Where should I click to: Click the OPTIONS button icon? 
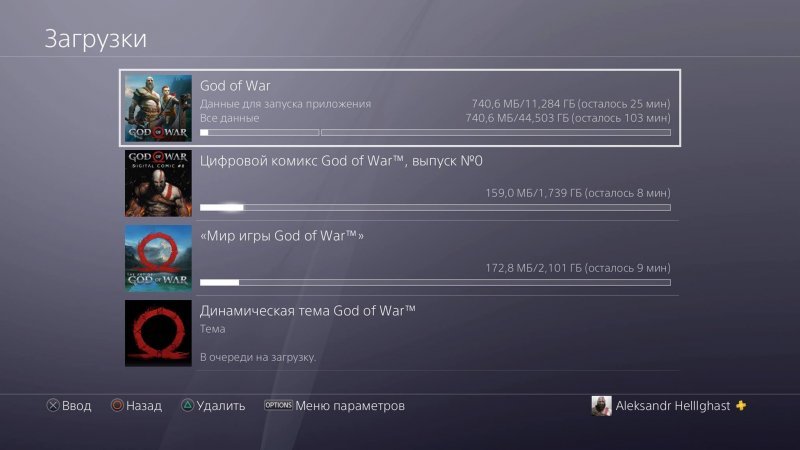coord(278,405)
